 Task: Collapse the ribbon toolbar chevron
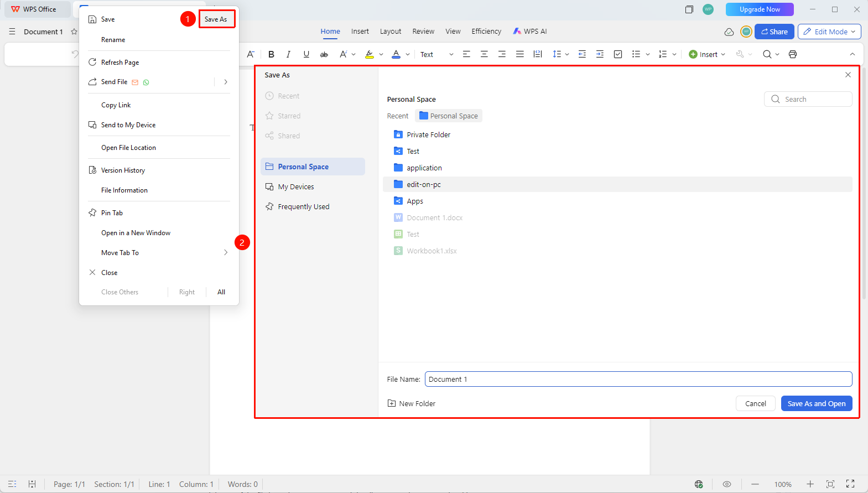(x=853, y=54)
